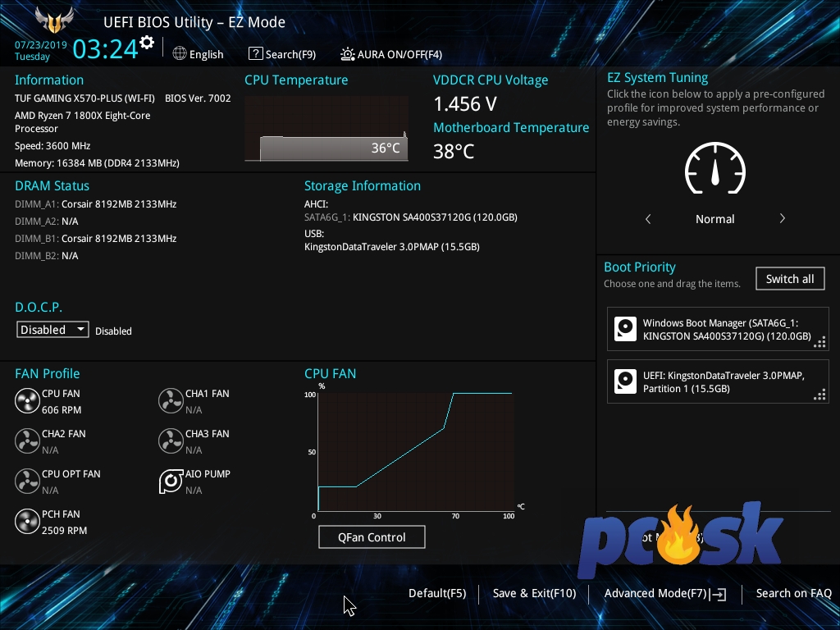Click the 2509 RPM PCH fan speed
840x630 pixels.
[64, 531]
